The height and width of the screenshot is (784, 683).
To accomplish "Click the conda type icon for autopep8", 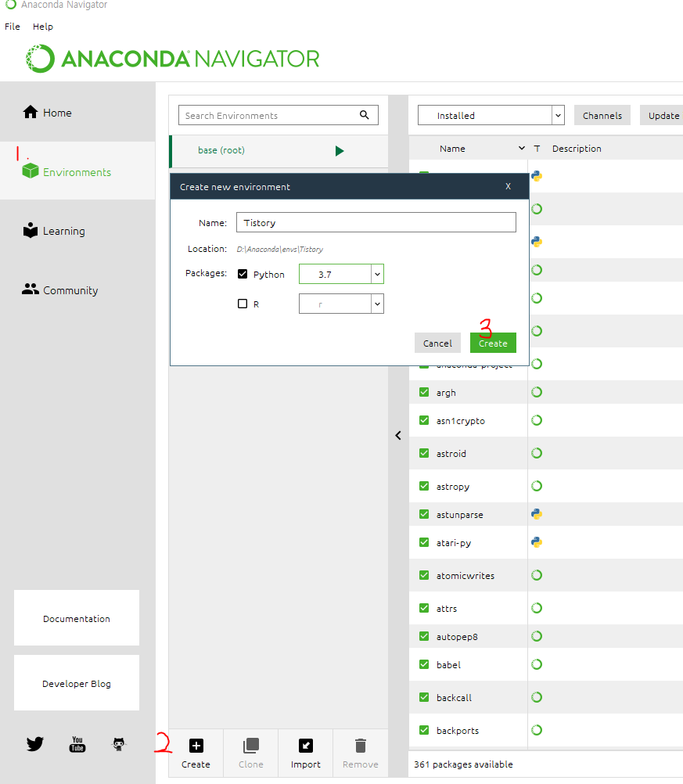I will point(537,636).
